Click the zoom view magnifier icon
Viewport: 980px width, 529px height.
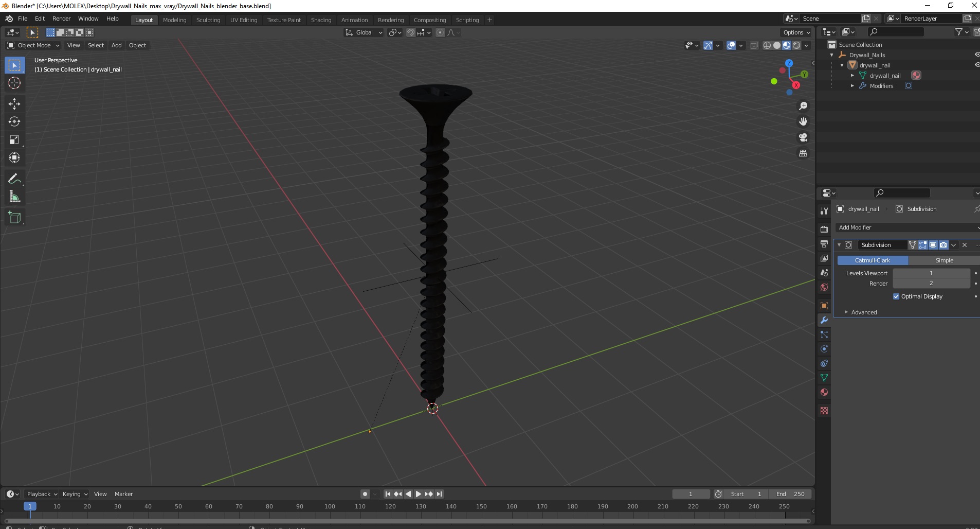(803, 106)
